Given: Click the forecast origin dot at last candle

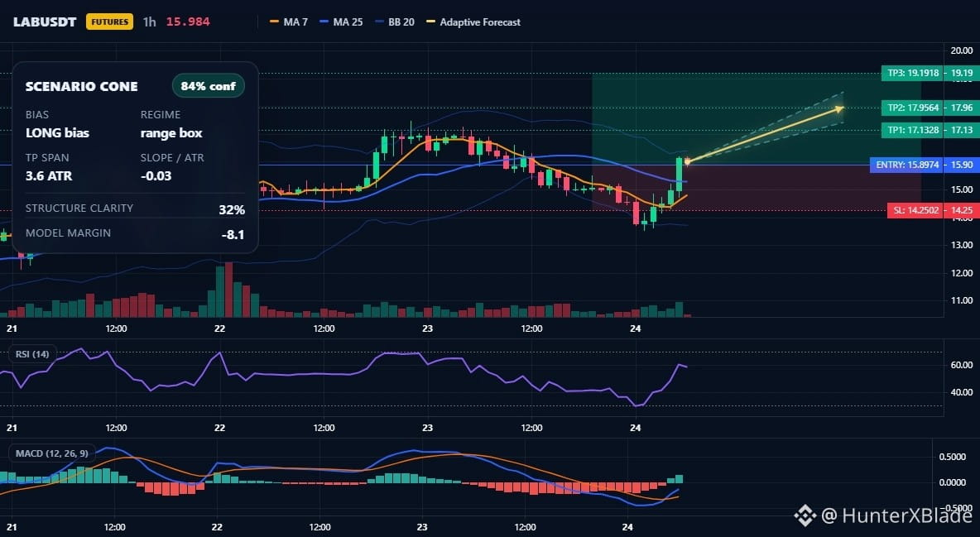Looking at the screenshot, I should point(687,161).
